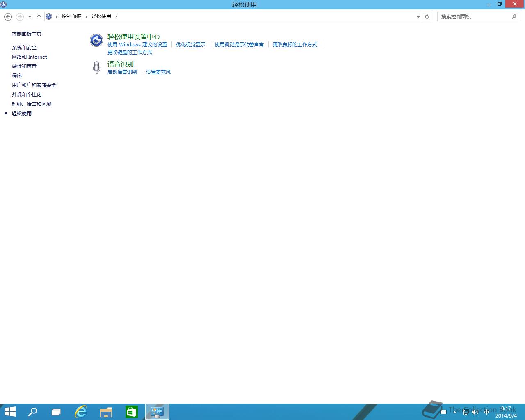Select the 控制面板 breadcrumb
This screenshot has height=420, width=525.
click(71, 16)
